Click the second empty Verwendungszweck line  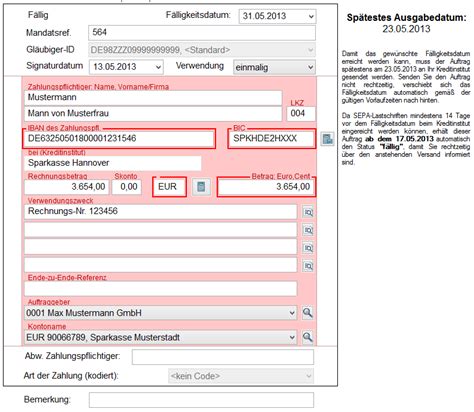[x=161, y=230]
